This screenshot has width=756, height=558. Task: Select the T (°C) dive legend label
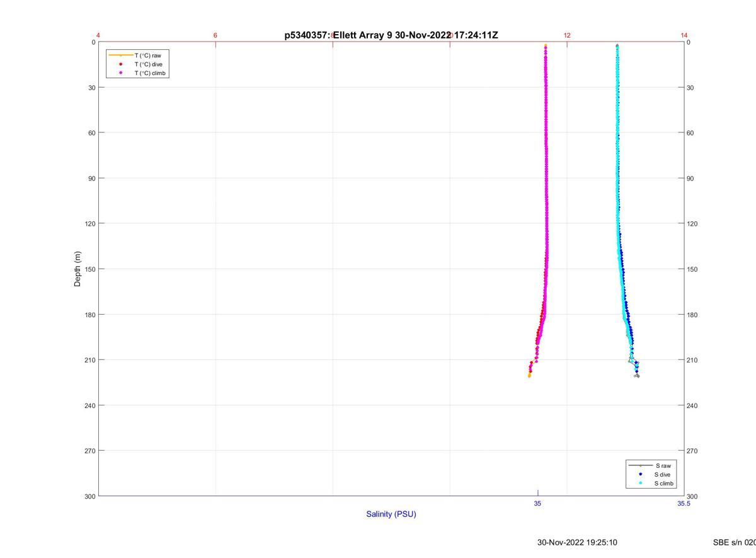point(148,64)
